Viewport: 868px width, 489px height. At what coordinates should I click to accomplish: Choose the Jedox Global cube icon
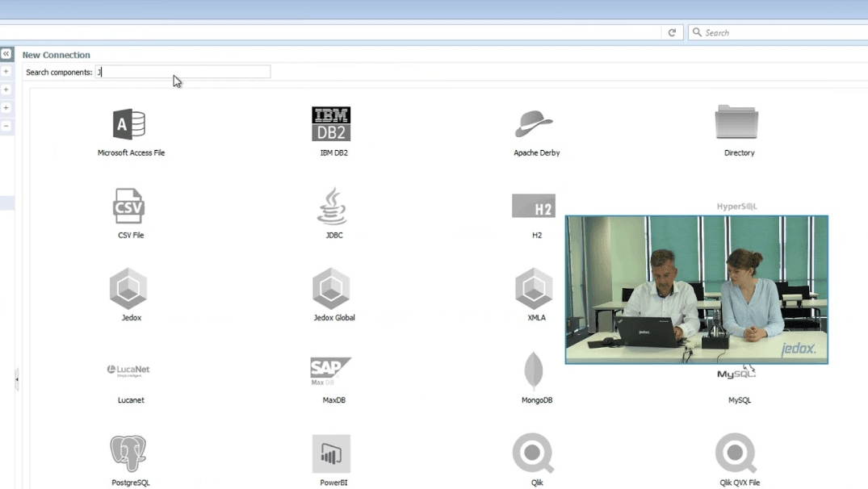tap(331, 288)
